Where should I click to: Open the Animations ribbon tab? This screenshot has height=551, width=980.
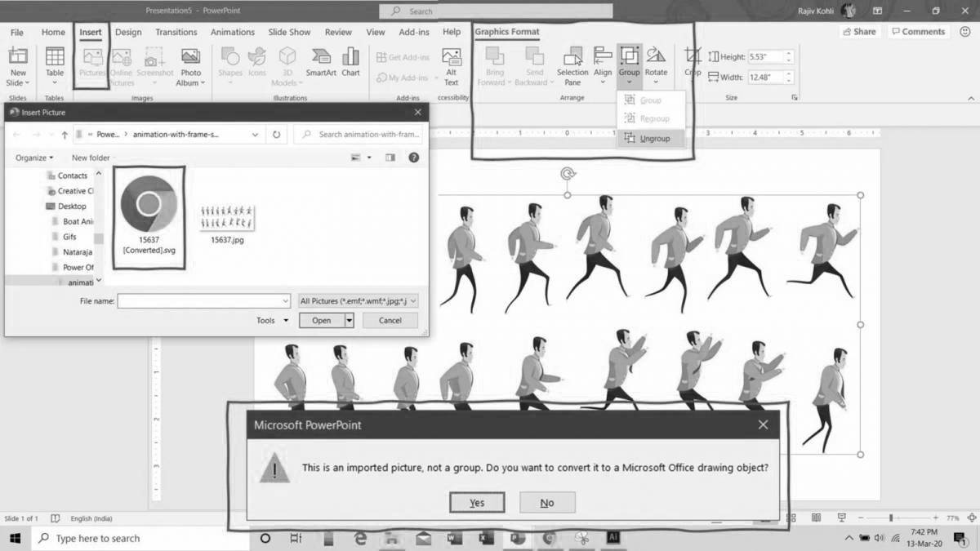point(233,32)
